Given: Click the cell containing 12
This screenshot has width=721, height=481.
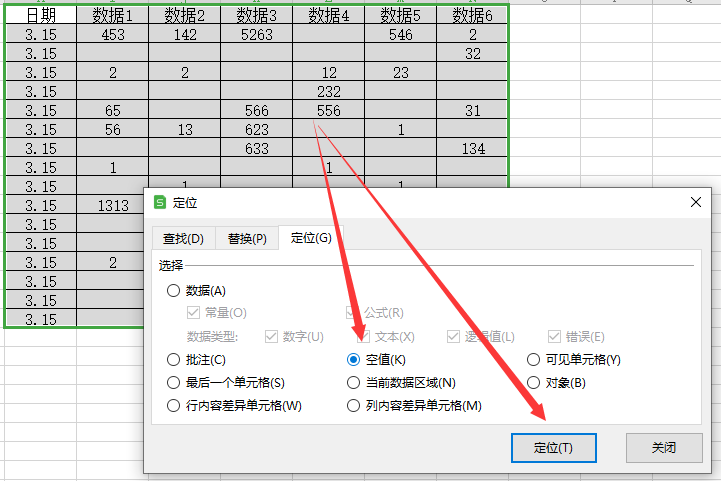Looking at the screenshot, I should [328, 73].
